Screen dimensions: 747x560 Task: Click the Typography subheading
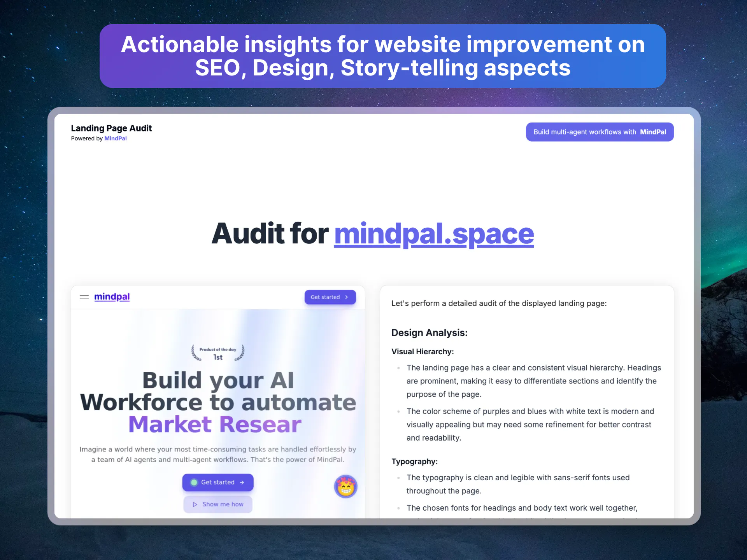coord(414,462)
